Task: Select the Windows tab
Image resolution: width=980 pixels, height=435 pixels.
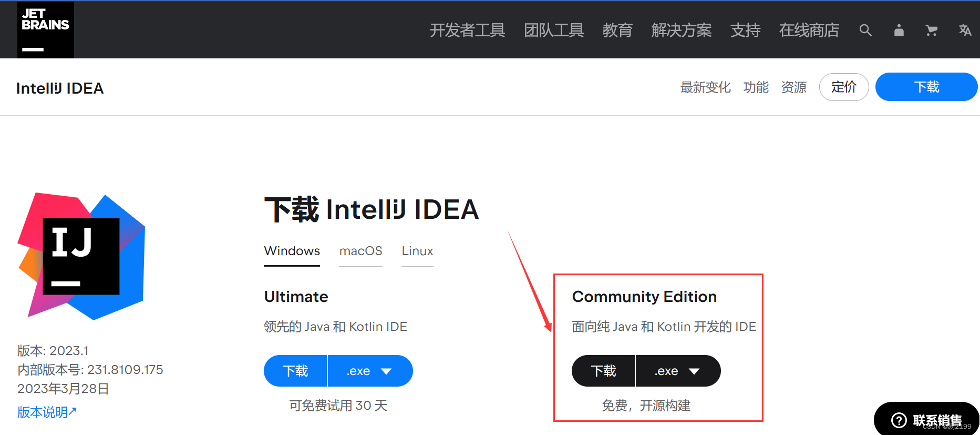Action: click(292, 251)
